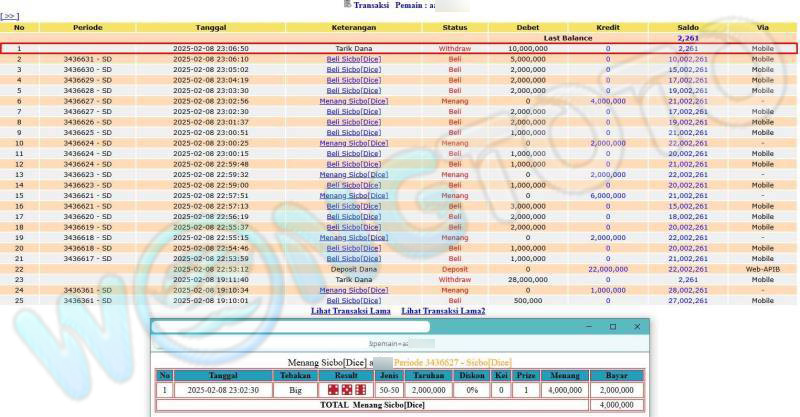Open Menang Sicbo[Dice] in row 10
This screenshot has width=800, height=417.
click(353, 143)
